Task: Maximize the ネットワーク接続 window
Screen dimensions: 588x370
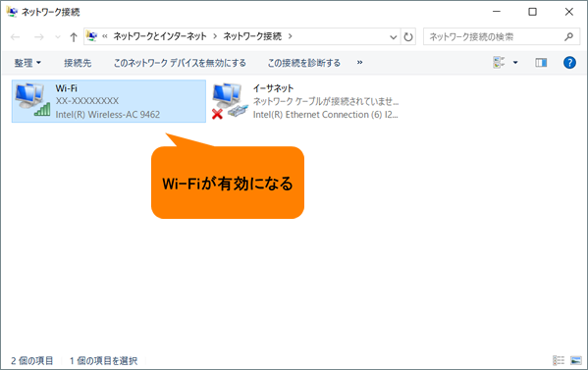Action: [532, 12]
